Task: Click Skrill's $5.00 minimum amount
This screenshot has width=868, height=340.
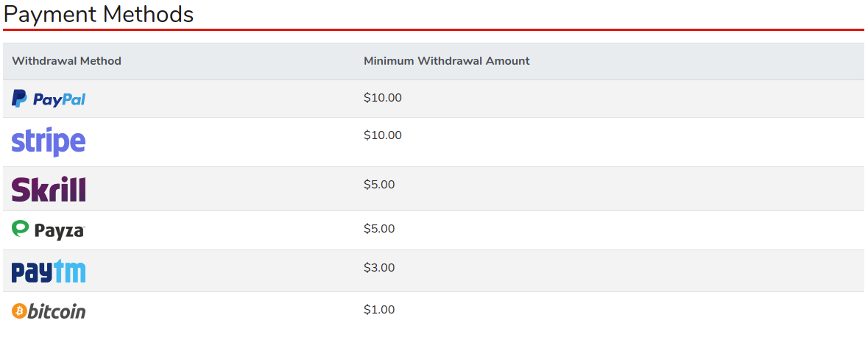Action: (378, 185)
